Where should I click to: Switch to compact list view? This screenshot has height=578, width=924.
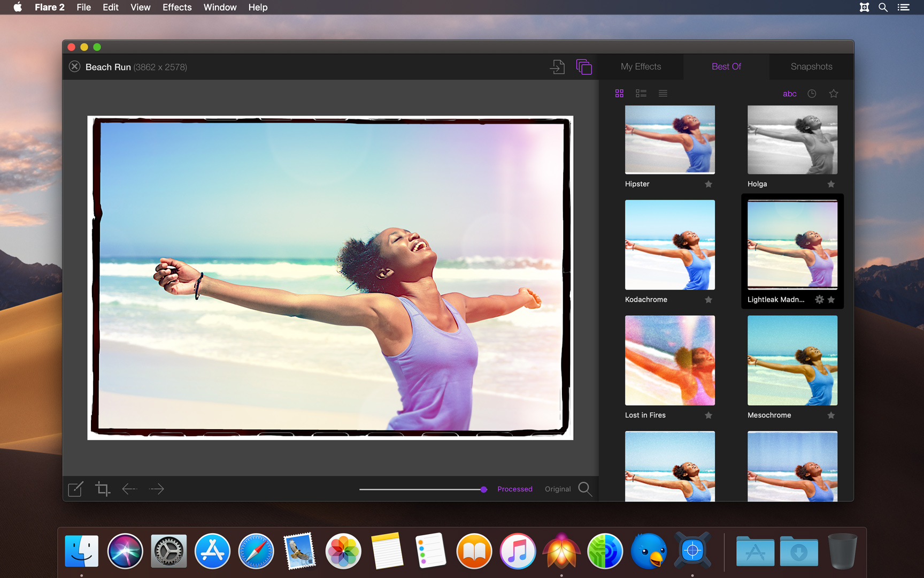[663, 94]
